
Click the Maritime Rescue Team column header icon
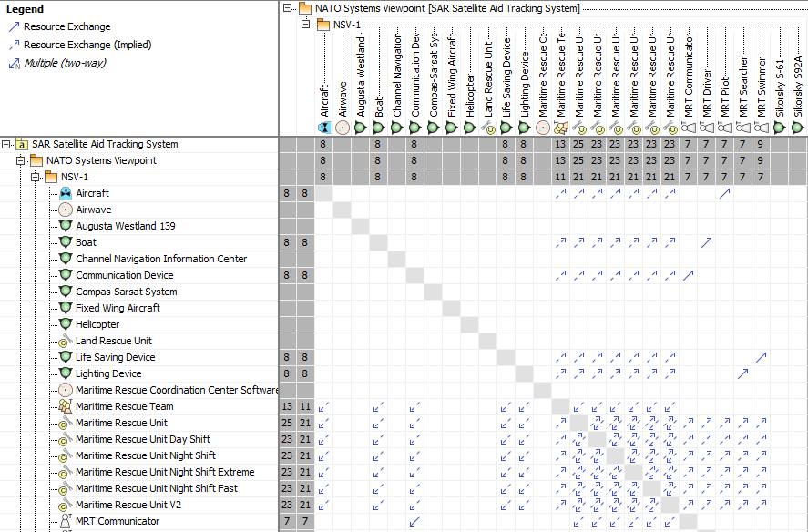pyautogui.click(x=560, y=128)
